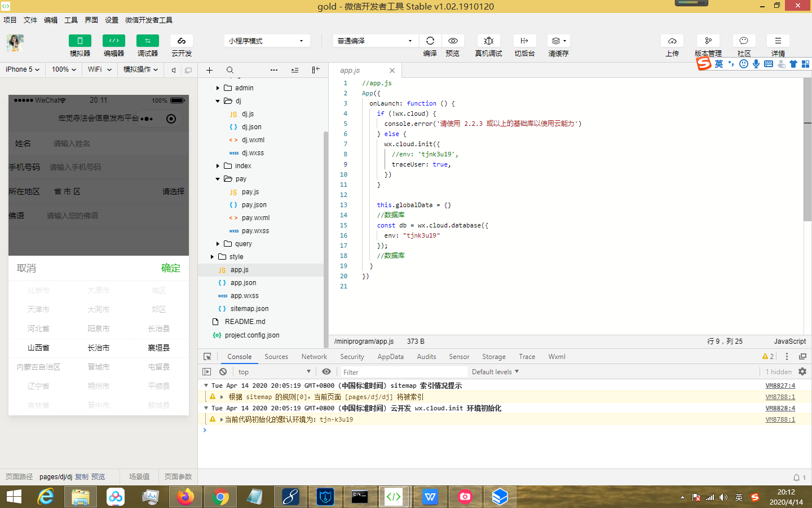Open Chrome from the taskbar

(220, 497)
